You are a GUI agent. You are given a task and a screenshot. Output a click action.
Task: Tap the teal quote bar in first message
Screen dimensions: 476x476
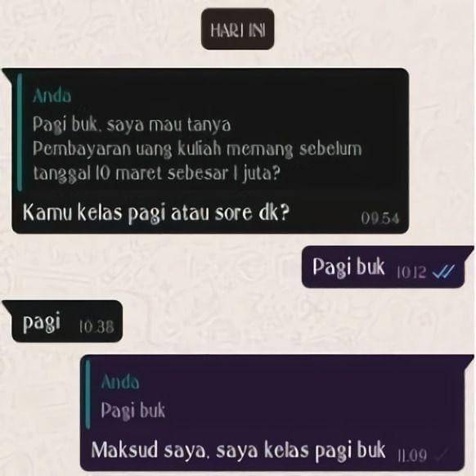click(x=20, y=132)
